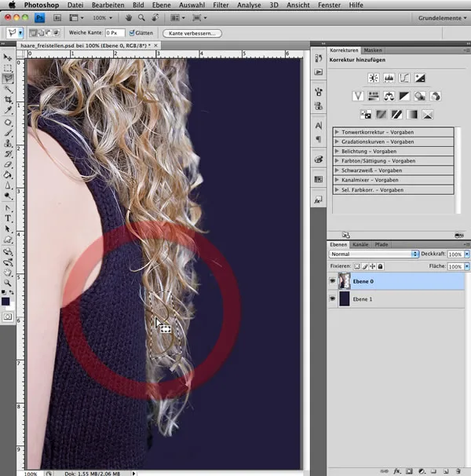Viewport: 471px width, 476px height.
Task: Click the Brightness/Contrast adjustment icon
Action: tap(374, 78)
